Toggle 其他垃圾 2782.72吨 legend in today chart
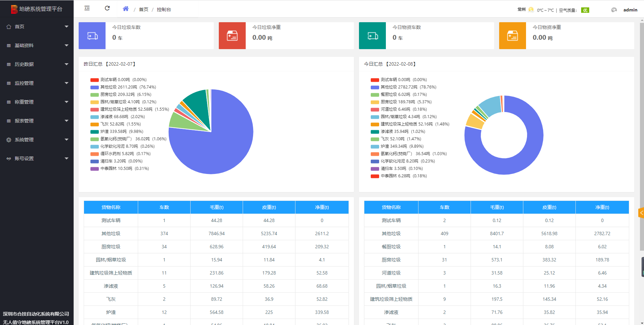 tap(403, 87)
